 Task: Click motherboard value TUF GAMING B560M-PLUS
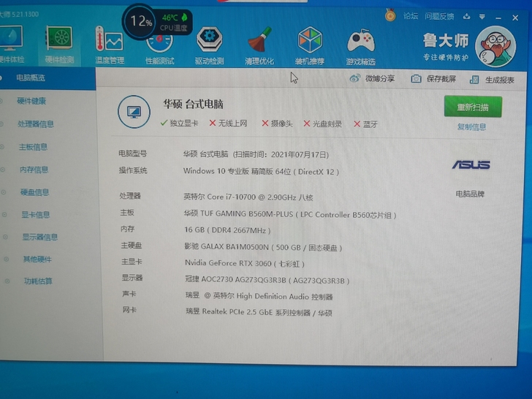click(289, 214)
